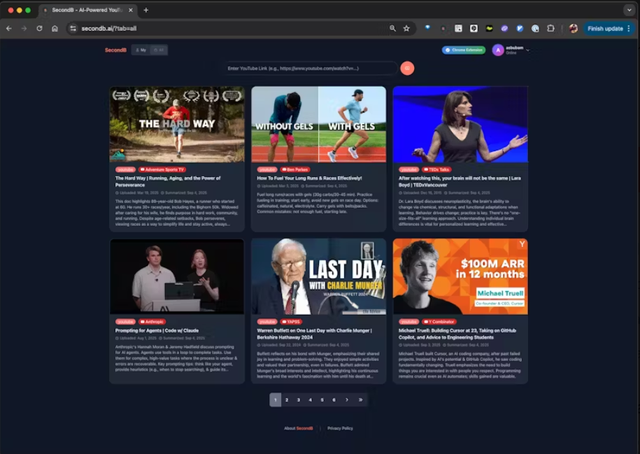640x454 pixels.
Task: Submit link with the orange round button
Action: 407,68
